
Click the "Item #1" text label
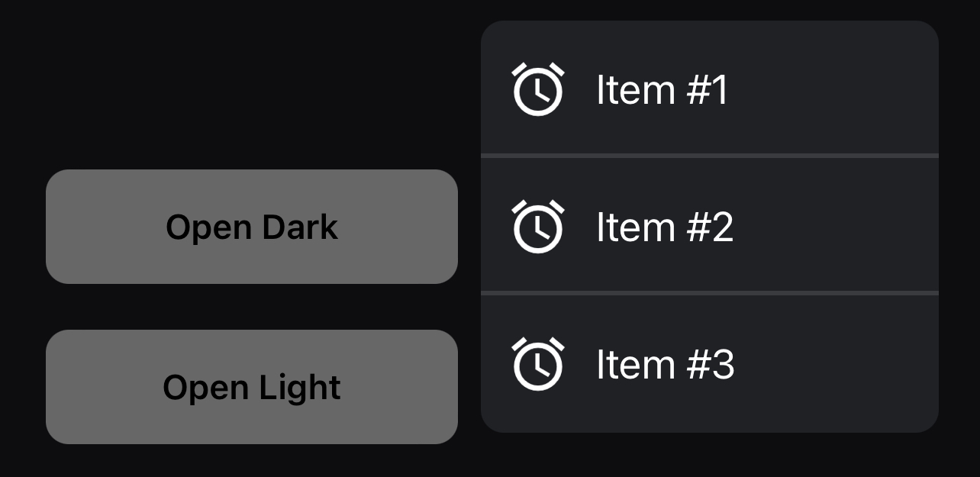pos(662,90)
